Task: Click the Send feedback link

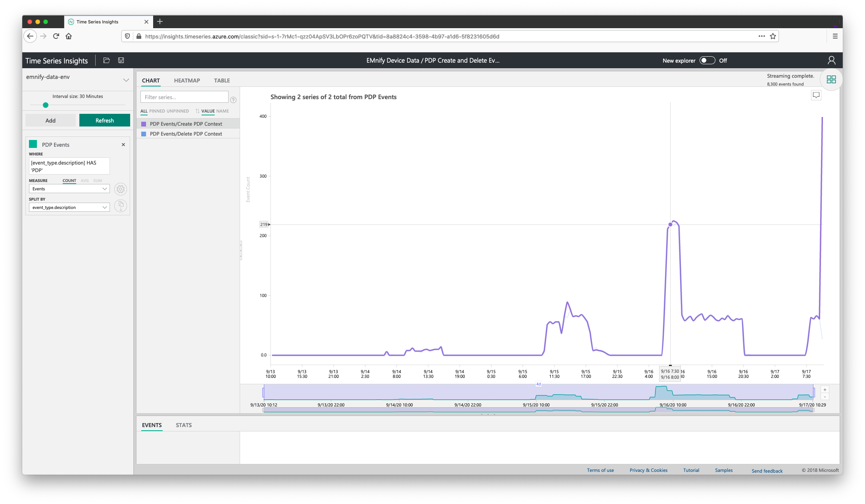Action: coord(767,471)
